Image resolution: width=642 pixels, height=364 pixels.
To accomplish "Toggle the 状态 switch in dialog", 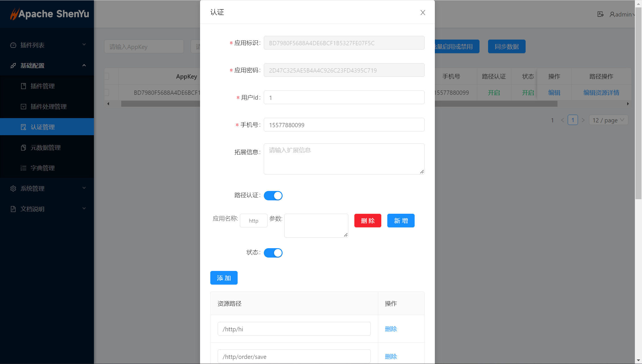I will pos(273,253).
